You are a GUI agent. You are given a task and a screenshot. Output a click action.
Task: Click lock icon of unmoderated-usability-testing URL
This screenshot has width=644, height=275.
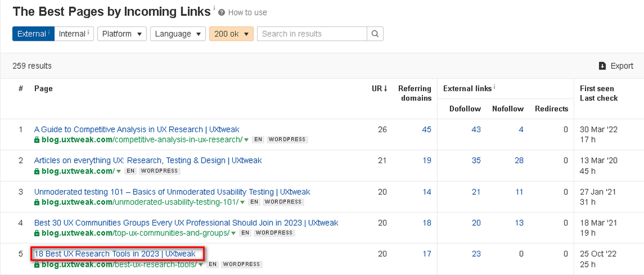click(x=37, y=202)
